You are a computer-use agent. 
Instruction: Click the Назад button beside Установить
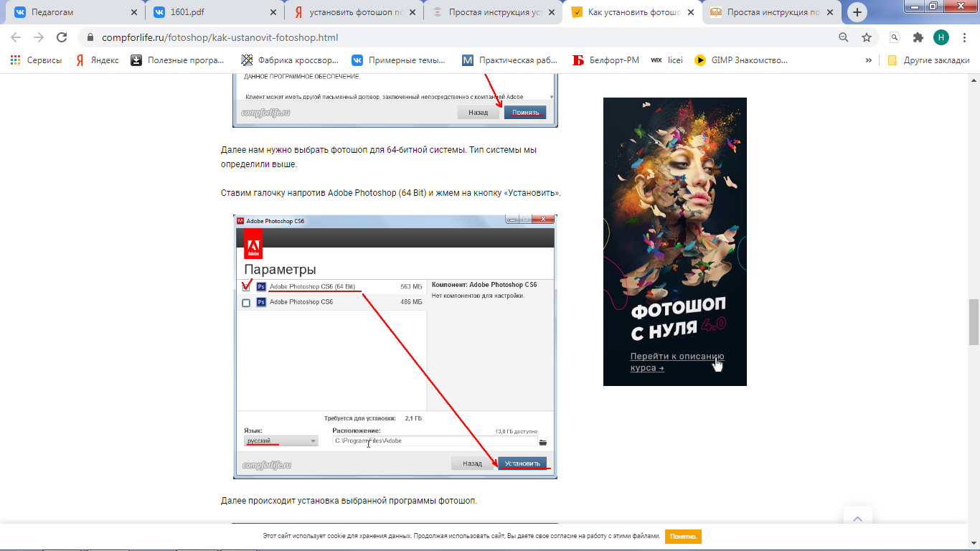(x=472, y=463)
